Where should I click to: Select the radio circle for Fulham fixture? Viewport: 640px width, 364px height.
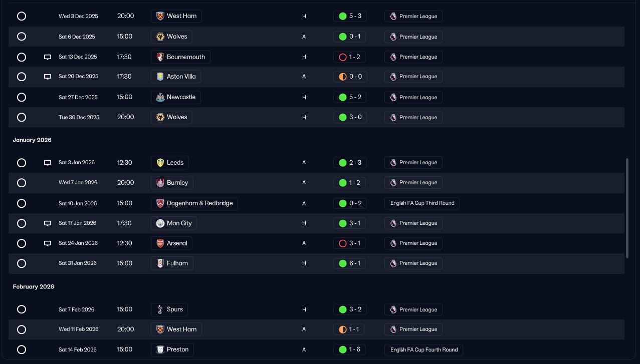22,263
